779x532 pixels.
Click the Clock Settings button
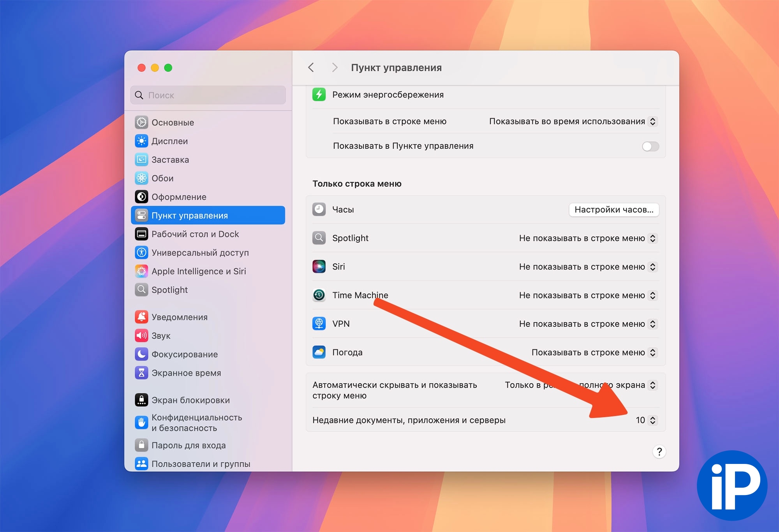pyautogui.click(x=613, y=210)
